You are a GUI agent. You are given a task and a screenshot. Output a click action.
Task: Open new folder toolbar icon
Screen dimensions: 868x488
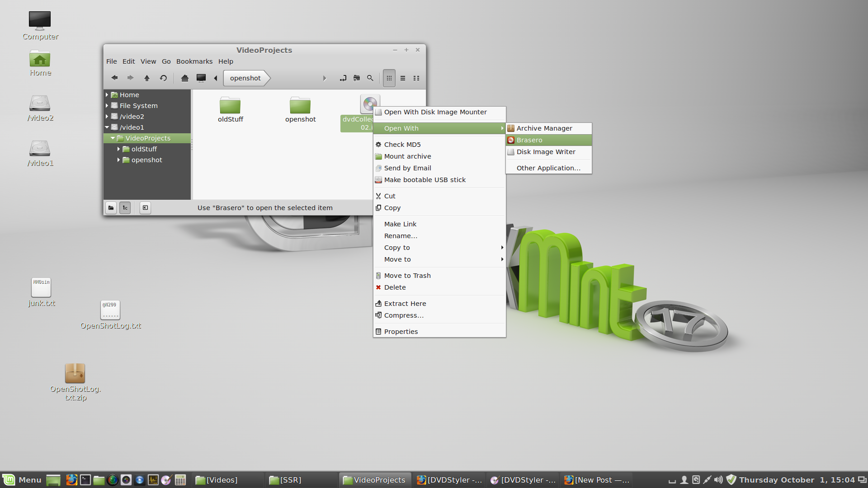point(357,78)
